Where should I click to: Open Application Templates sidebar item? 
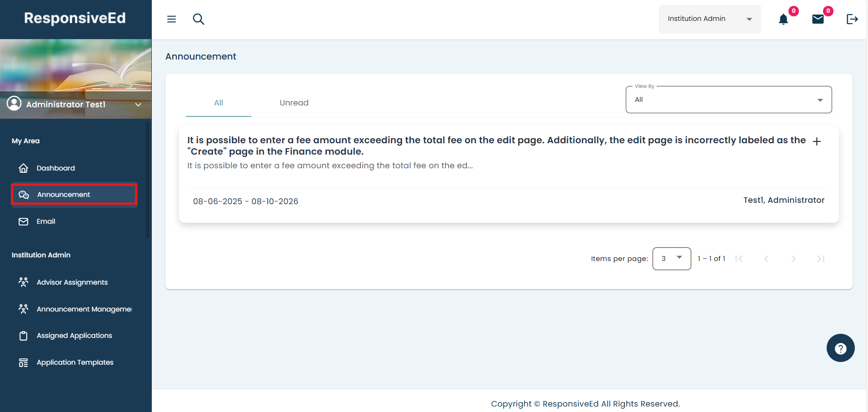(75, 362)
